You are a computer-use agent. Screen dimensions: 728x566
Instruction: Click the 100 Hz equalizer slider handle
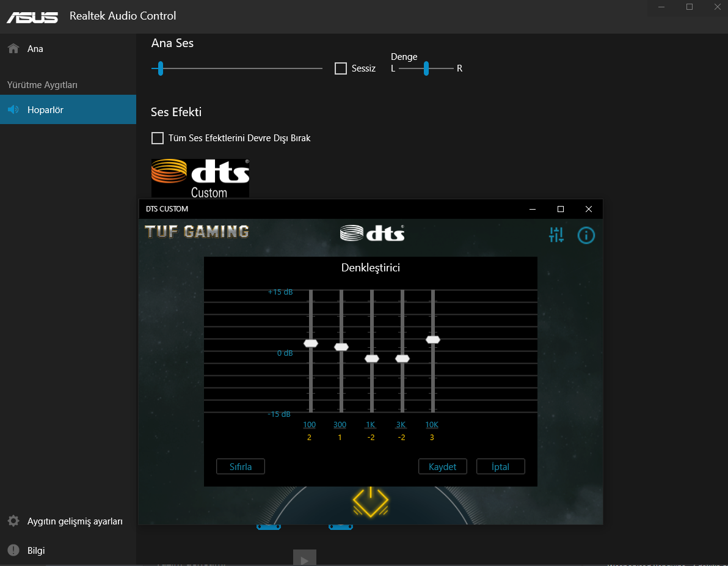point(311,344)
